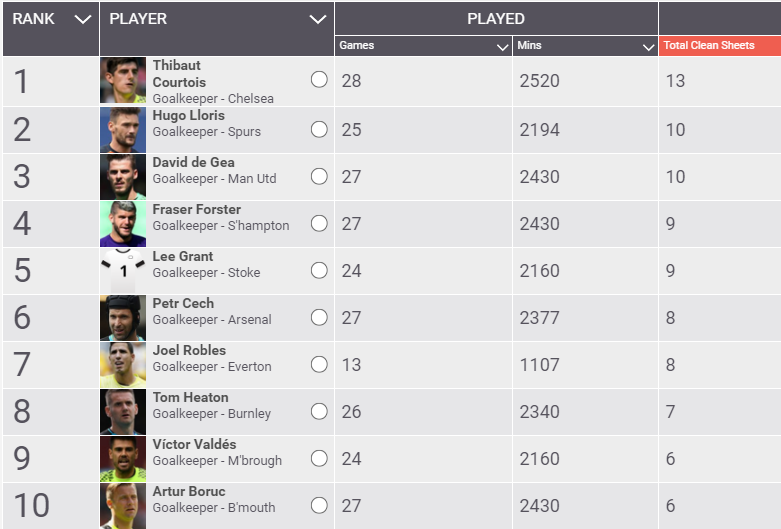Click Lee Grant's shirt icon
781x529 pixels.
[x=123, y=270]
